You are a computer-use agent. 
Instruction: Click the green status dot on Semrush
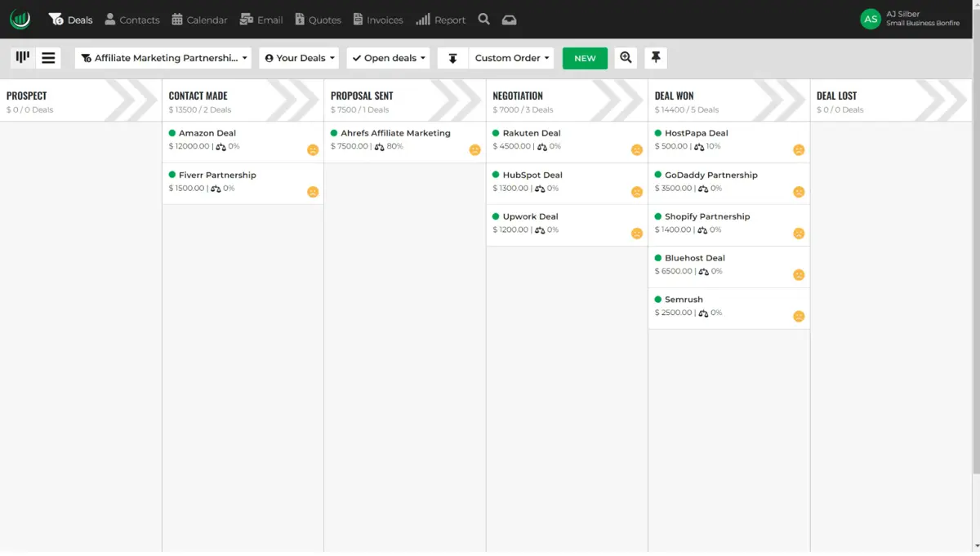[658, 300]
